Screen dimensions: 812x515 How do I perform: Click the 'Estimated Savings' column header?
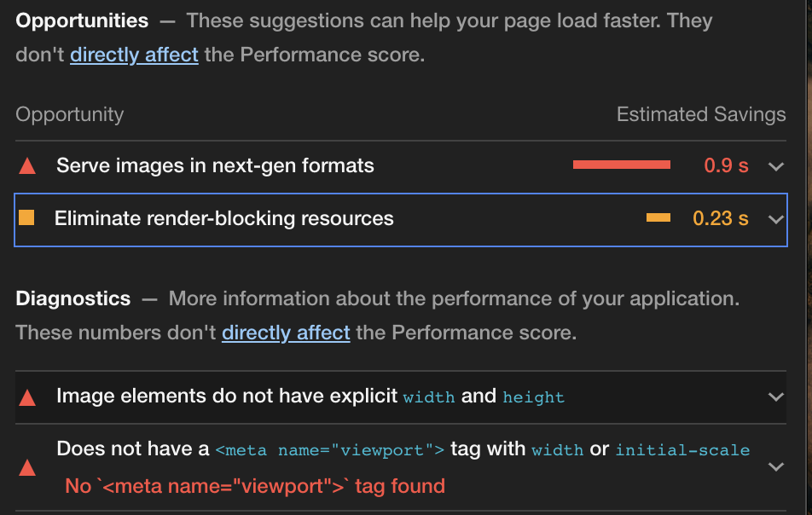[701, 114]
